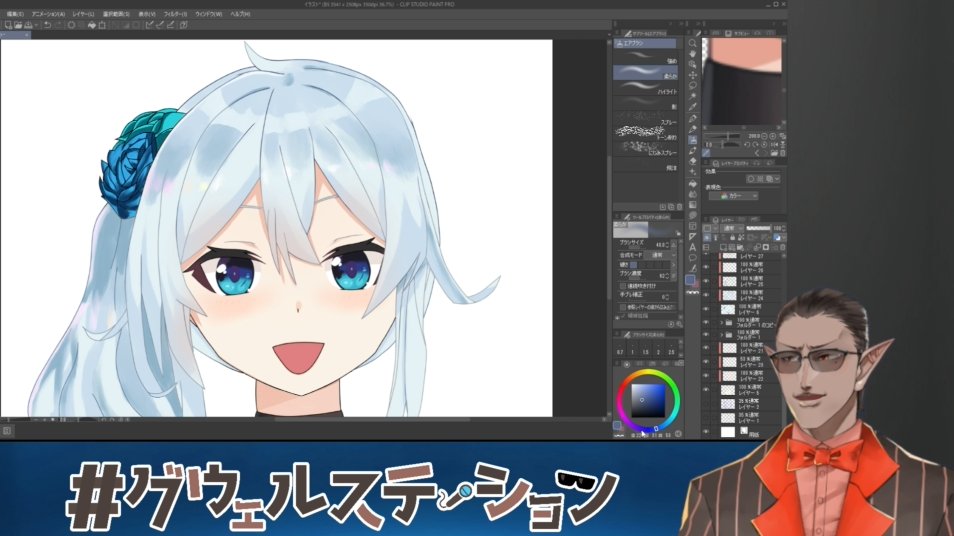Click zoom in button in Navigator
This screenshot has width=954, height=536.
pos(773,136)
